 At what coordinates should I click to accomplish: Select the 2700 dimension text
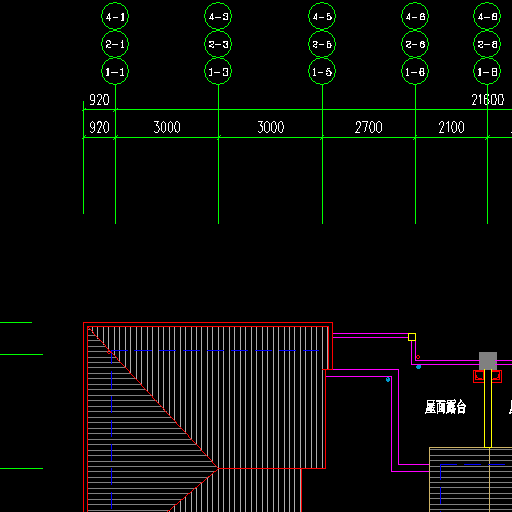[x=369, y=127]
